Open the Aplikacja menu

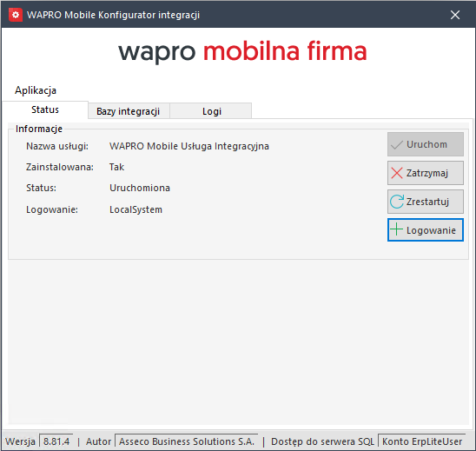[36, 90]
